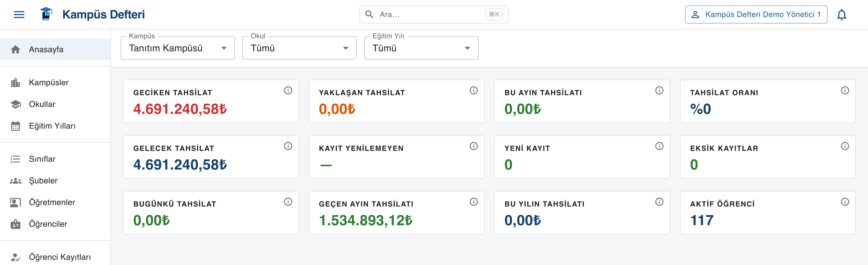Click the Kampüs Defteri title link

coord(103,14)
